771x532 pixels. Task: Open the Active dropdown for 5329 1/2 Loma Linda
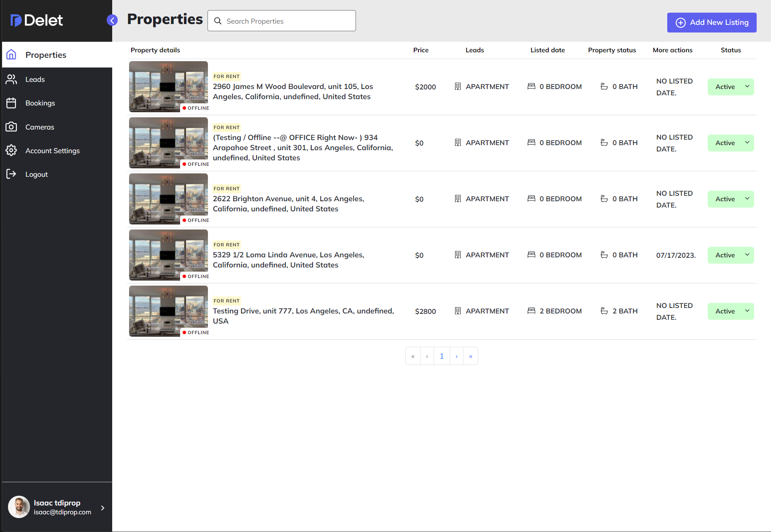(x=731, y=255)
